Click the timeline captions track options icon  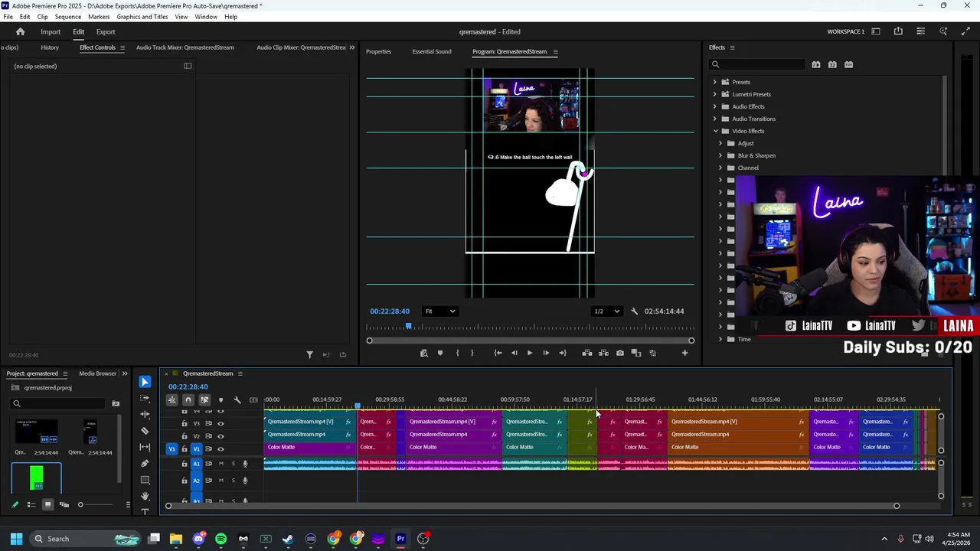click(x=253, y=399)
